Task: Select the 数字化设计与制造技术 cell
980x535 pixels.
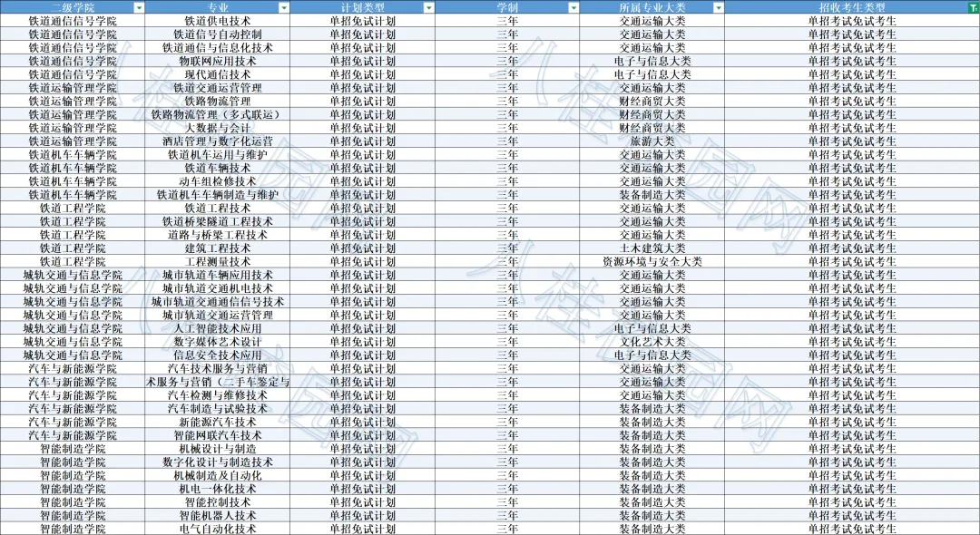Action: pyautogui.click(x=218, y=462)
